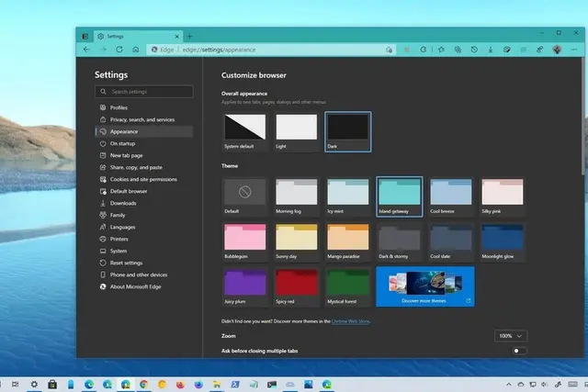Open Downloads from the browser toolbar
Viewport: 588px width, 392px height.
point(491,50)
